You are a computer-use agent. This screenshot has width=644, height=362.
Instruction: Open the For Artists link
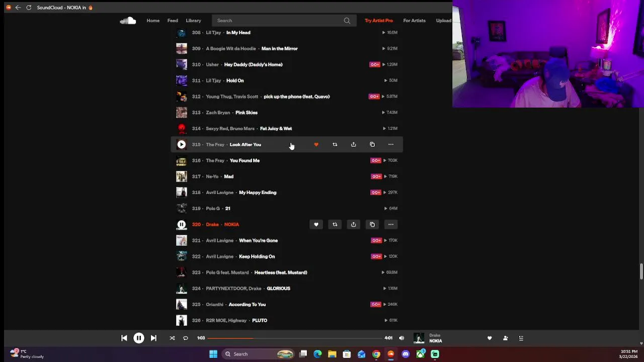pos(415,21)
